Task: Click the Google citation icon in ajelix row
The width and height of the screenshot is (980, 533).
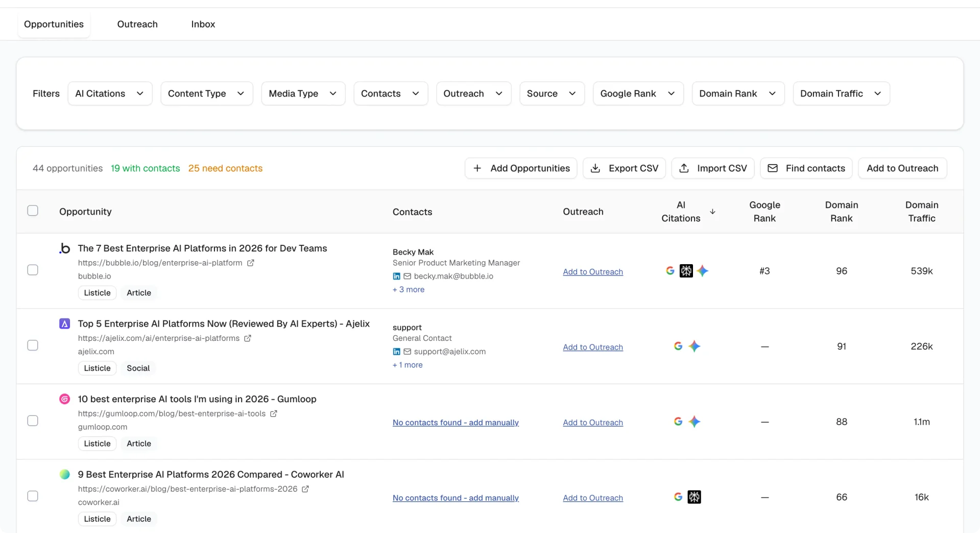Action: click(678, 346)
